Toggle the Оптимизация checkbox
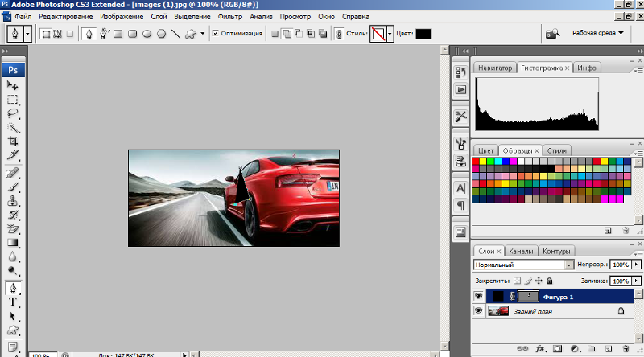644x357 pixels. [215, 33]
